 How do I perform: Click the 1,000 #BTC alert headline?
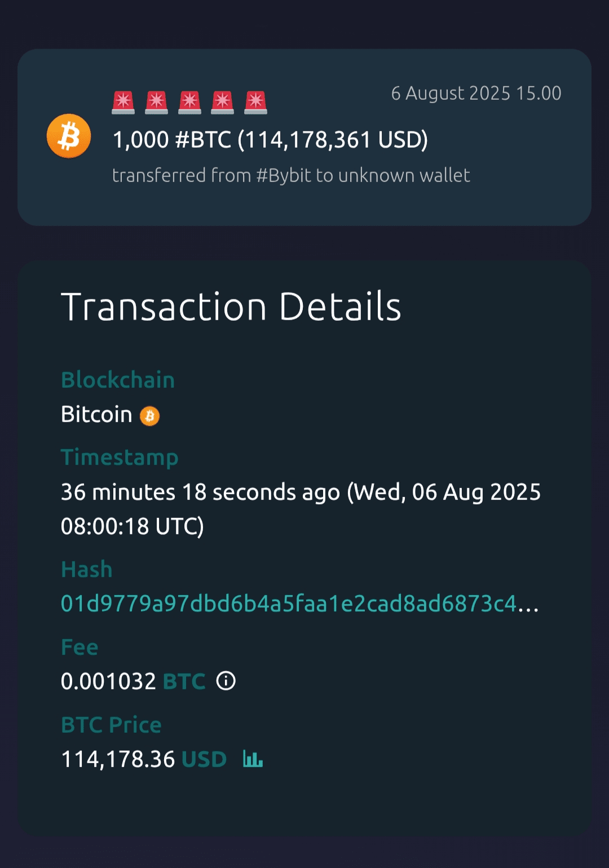pyautogui.click(x=270, y=140)
